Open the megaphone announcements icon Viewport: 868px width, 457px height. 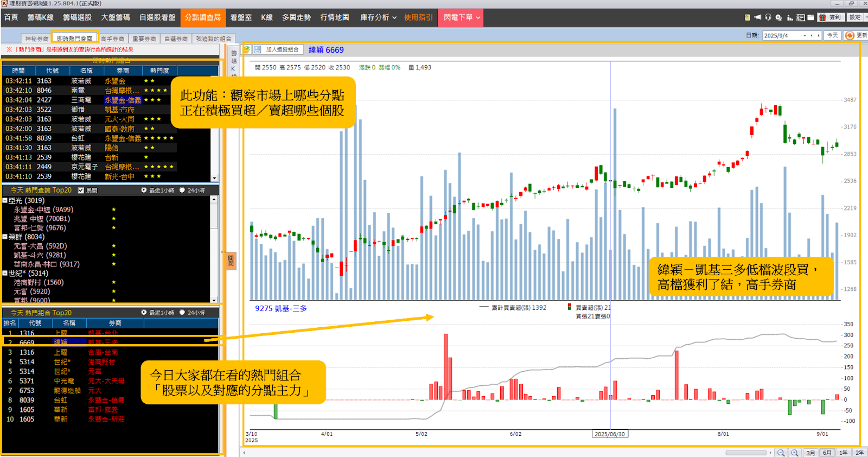757,17
